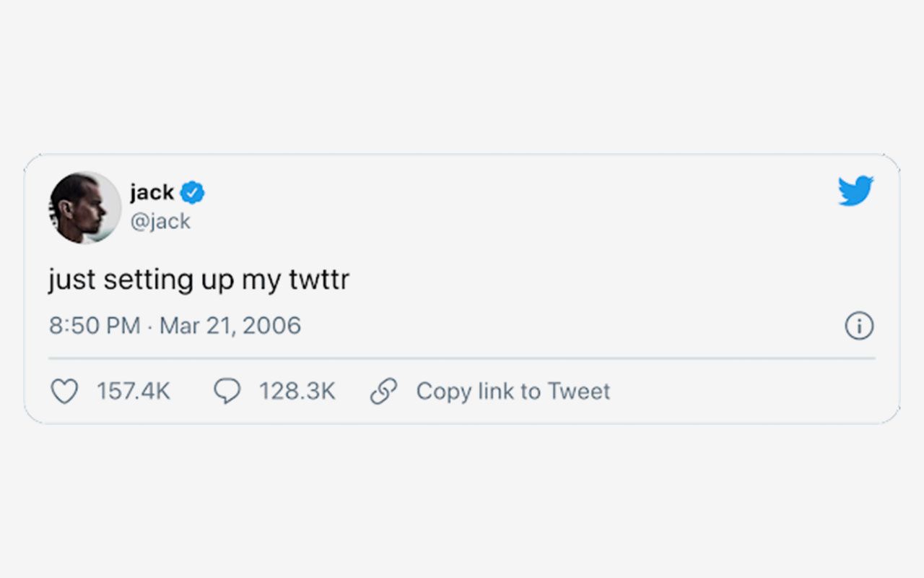The width and height of the screenshot is (924, 578).
Task: Click the 157.4K likes count
Action: point(134,392)
